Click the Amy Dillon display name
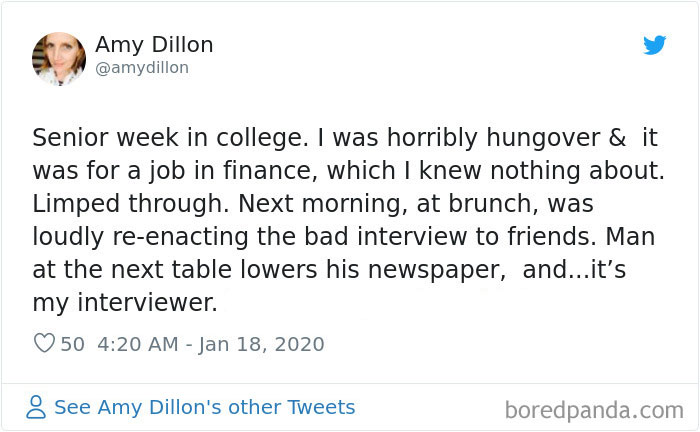This screenshot has width=700, height=432. pos(154,45)
